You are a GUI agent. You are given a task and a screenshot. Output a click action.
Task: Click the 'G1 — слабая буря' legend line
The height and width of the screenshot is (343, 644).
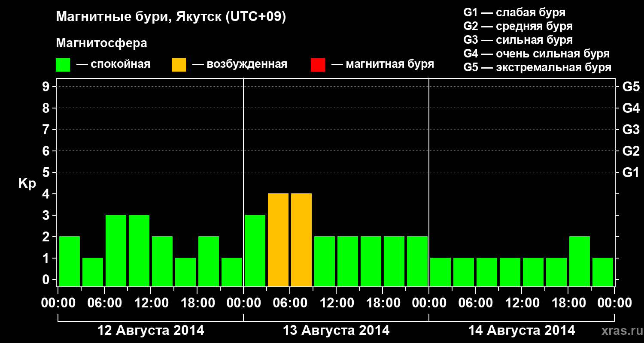click(514, 12)
